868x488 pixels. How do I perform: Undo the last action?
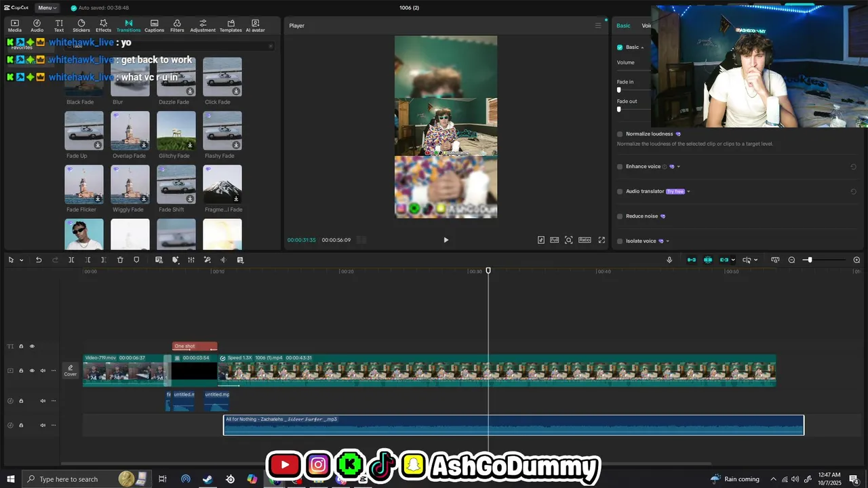click(39, 260)
